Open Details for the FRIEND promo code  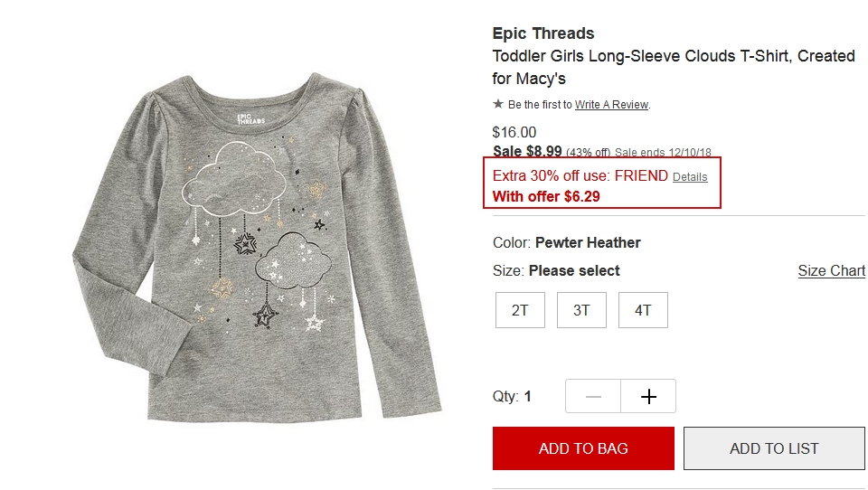tap(690, 177)
